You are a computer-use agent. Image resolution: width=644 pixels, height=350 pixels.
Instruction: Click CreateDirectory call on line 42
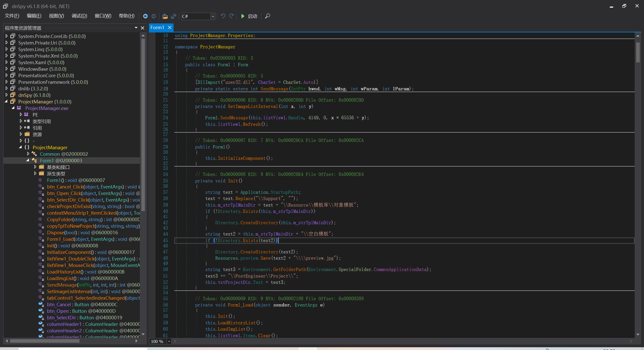click(259, 223)
